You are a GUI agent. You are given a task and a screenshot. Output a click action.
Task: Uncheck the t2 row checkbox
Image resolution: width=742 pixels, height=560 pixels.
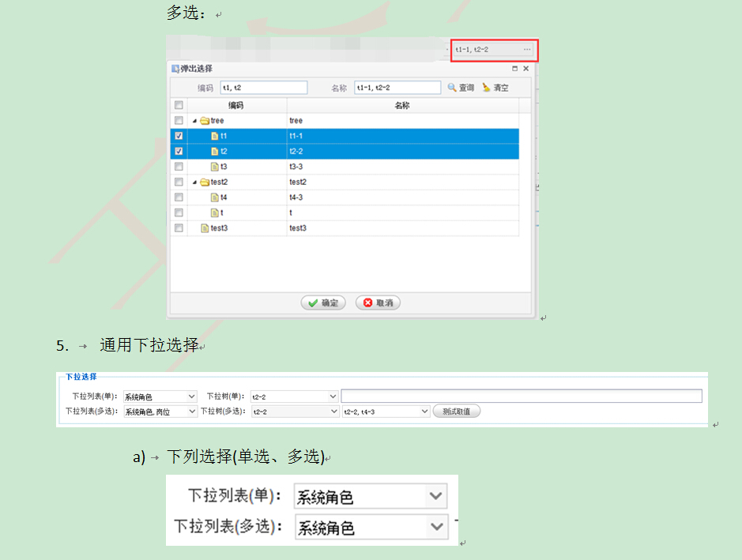pos(179,152)
